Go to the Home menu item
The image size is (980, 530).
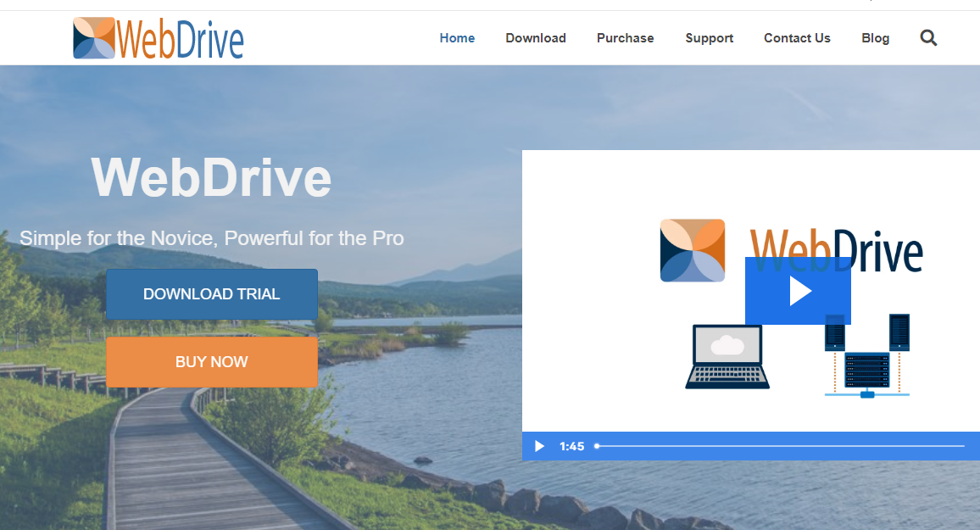click(x=457, y=38)
